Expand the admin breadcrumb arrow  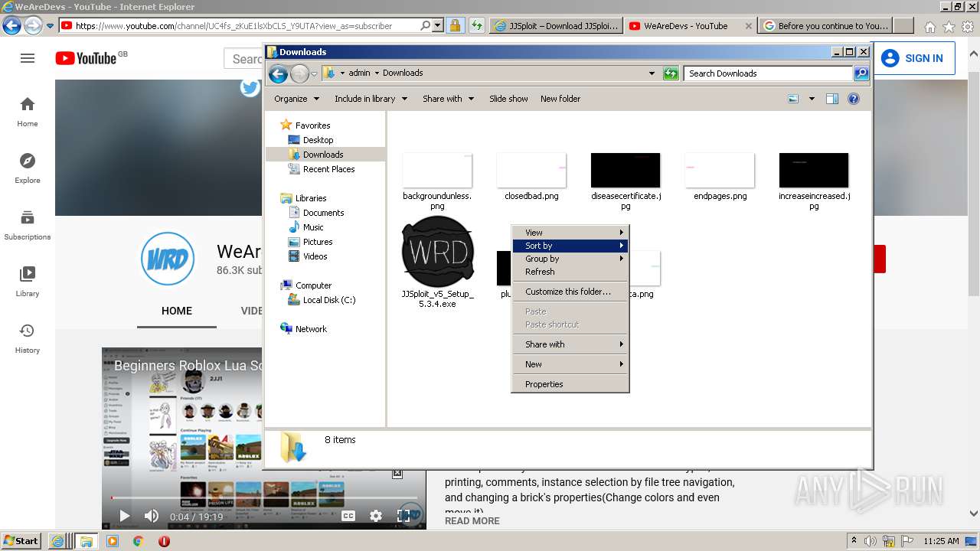coord(377,73)
